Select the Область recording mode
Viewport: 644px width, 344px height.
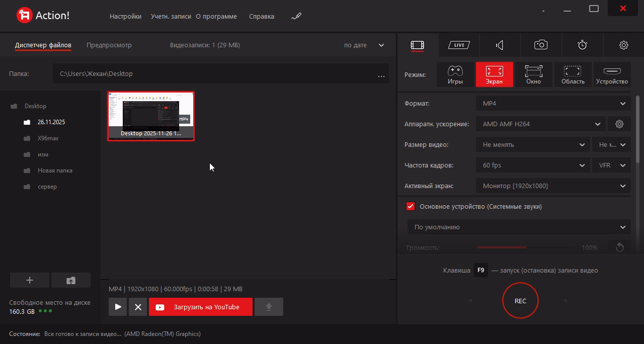click(x=573, y=74)
